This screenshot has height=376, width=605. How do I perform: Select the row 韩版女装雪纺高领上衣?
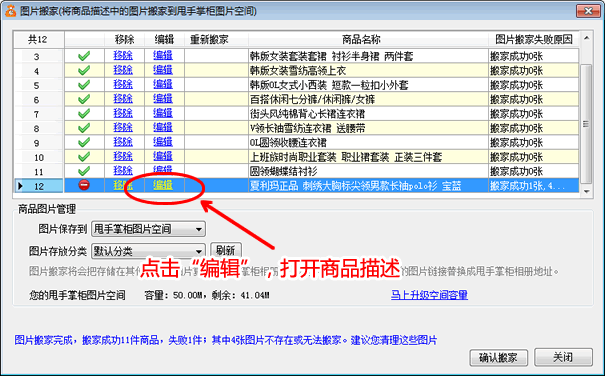point(296,71)
